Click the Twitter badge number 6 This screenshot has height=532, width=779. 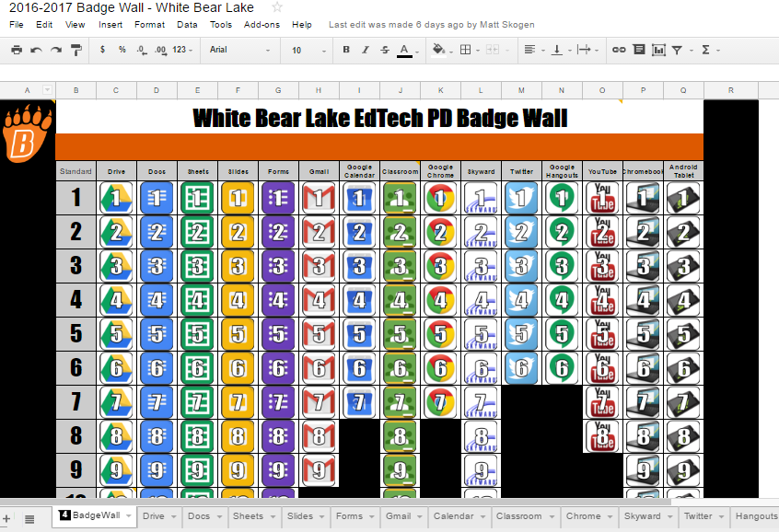click(x=521, y=368)
